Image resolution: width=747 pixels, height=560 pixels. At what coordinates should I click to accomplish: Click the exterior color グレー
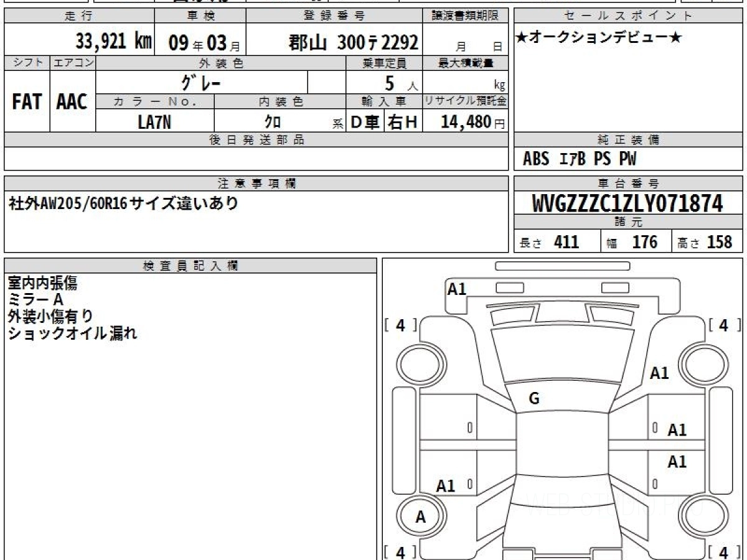(201, 82)
